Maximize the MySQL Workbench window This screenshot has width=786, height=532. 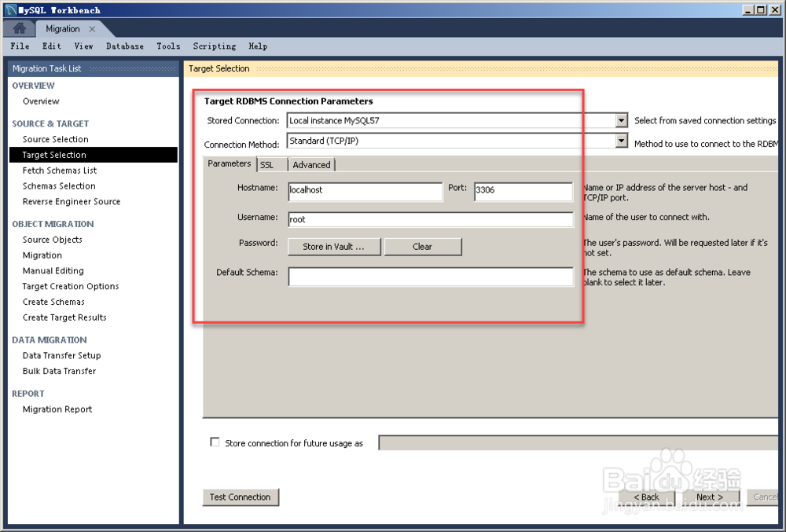(x=760, y=9)
